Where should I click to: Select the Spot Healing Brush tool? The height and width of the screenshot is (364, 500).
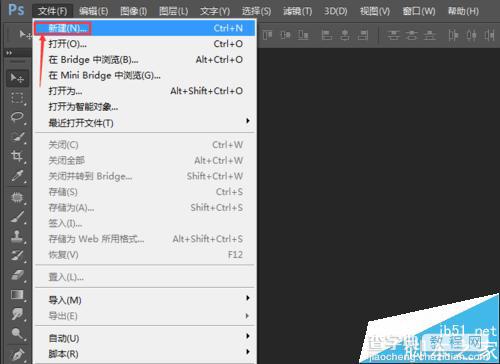point(17,198)
